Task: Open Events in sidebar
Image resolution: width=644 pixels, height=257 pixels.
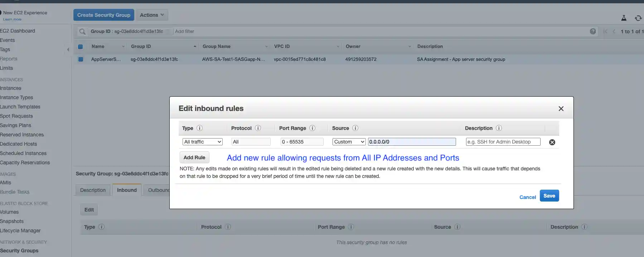Action: pyautogui.click(x=7, y=40)
